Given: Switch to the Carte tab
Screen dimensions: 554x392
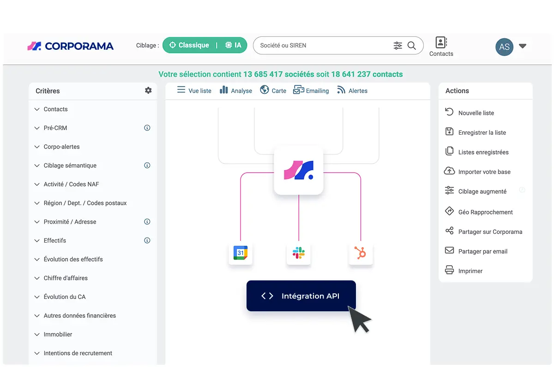Looking at the screenshot, I should 273,90.
